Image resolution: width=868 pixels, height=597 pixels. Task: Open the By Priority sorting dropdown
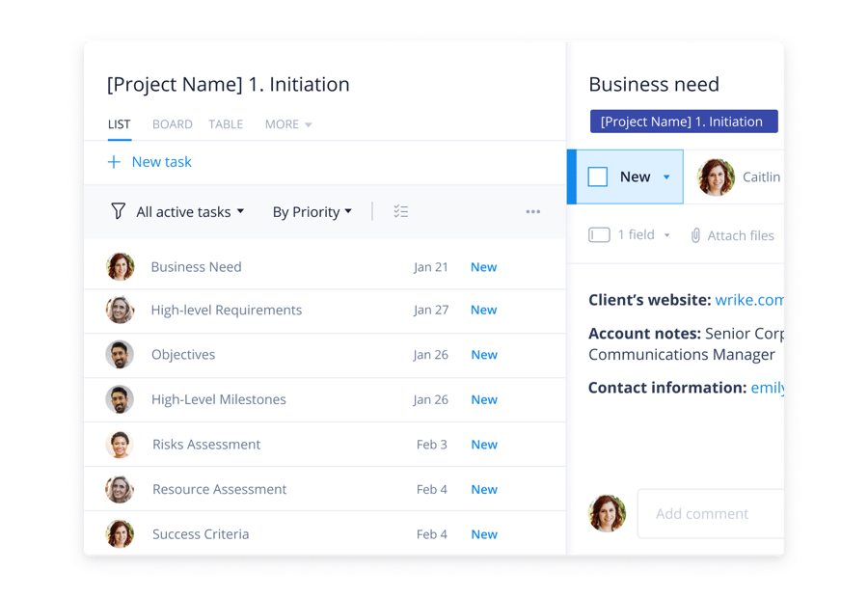coord(312,211)
